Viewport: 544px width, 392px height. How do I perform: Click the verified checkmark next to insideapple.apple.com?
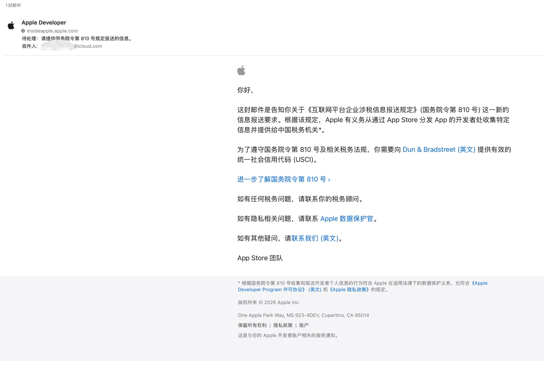pos(23,31)
